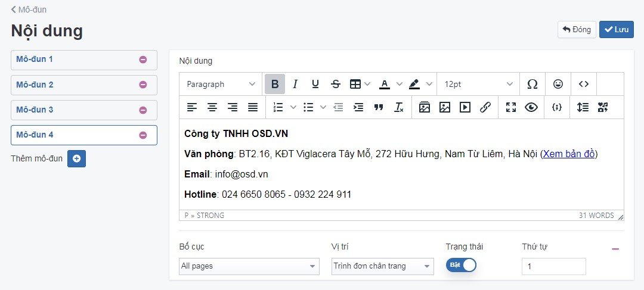Select the Mô-đun 2 tab

click(84, 85)
